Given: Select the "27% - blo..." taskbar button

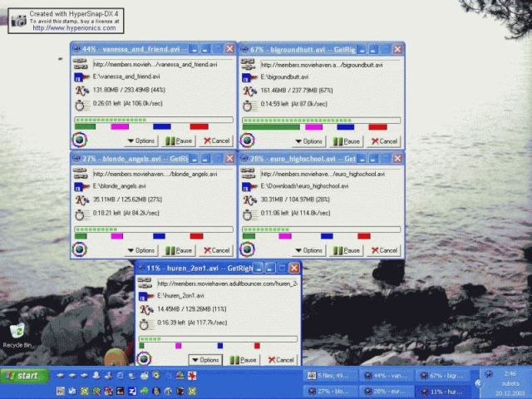Looking at the screenshot, I should coord(331,391).
